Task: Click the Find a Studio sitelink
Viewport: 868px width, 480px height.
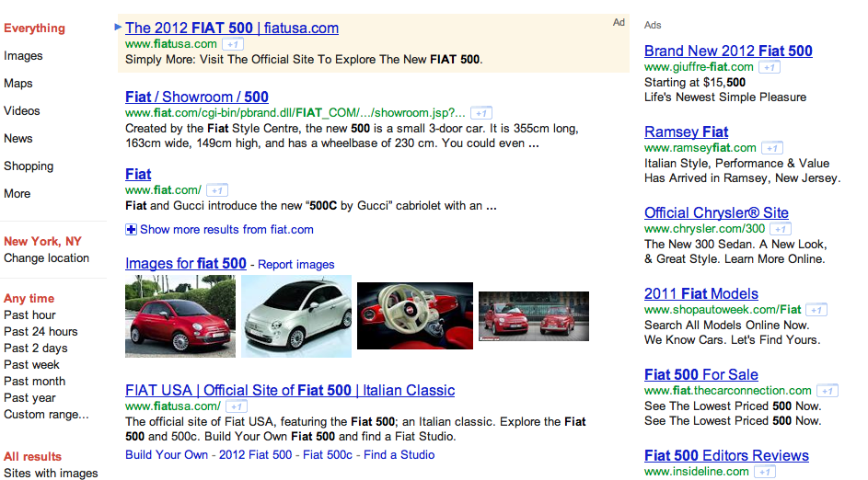Action: (399, 455)
